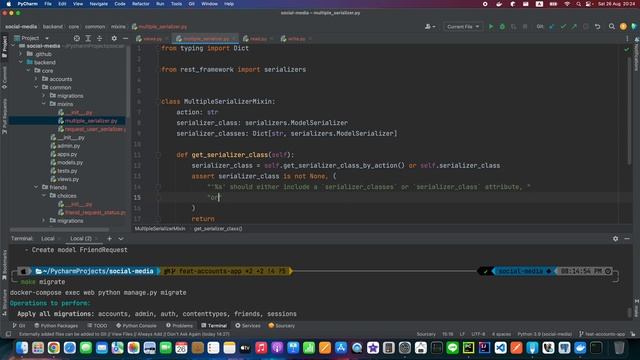Open the Navigate menu
Image resolution: width=640 pixels, height=360 pixels.
(x=98, y=4)
